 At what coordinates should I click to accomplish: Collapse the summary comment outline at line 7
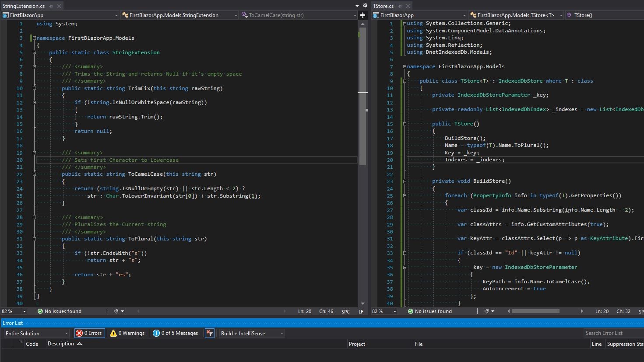[34, 67]
